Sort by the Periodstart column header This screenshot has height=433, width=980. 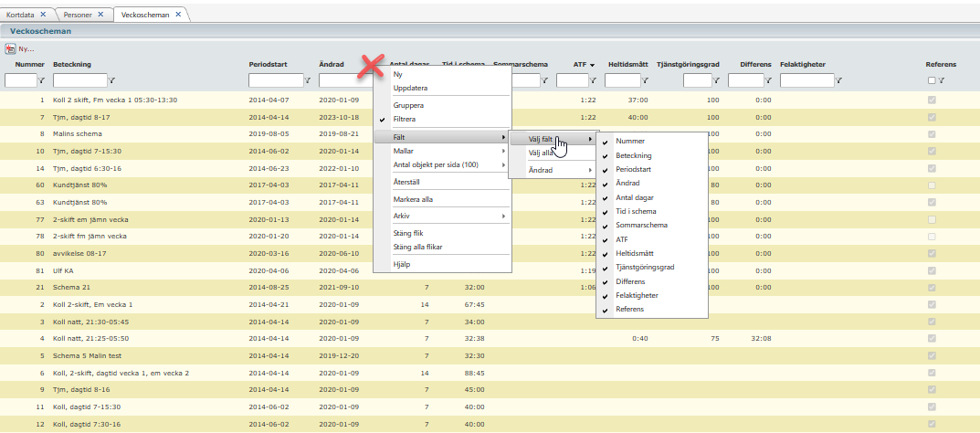coord(268,64)
